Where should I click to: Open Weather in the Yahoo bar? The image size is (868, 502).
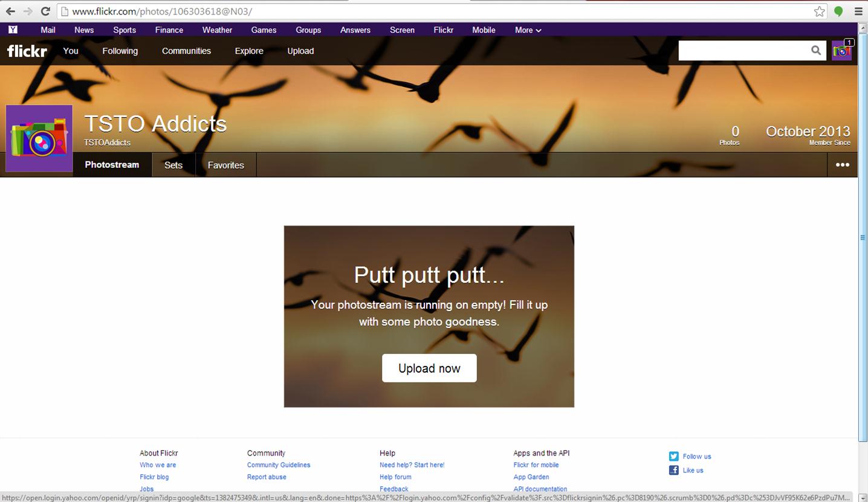click(217, 30)
